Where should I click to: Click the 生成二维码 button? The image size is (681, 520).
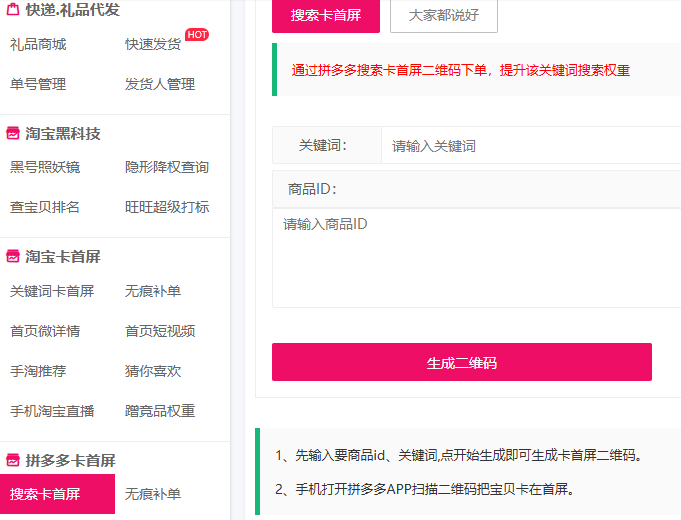462,362
